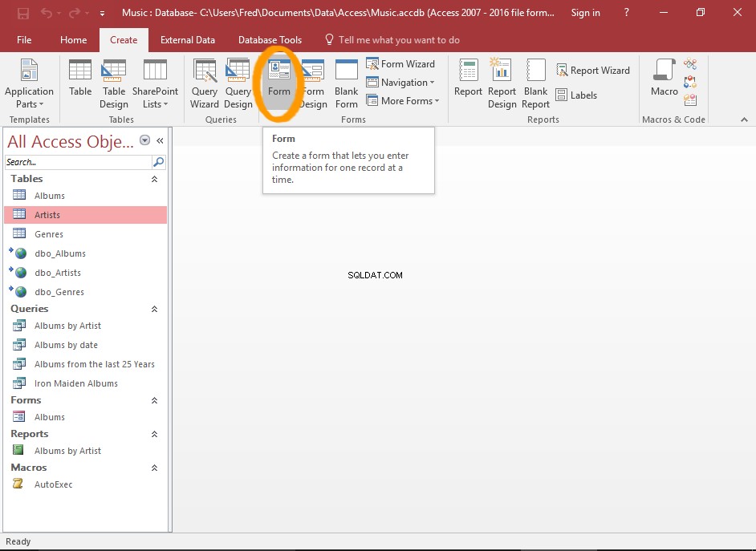Click the Table button in ribbon
Image resolution: width=756 pixels, height=551 pixels.
[80, 78]
